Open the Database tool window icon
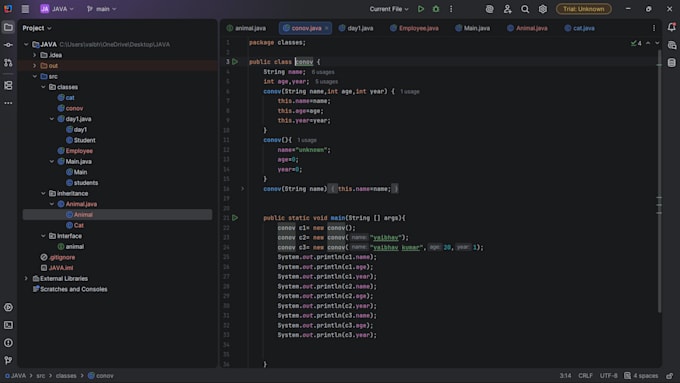680x383 pixels. pyautogui.click(x=671, y=62)
